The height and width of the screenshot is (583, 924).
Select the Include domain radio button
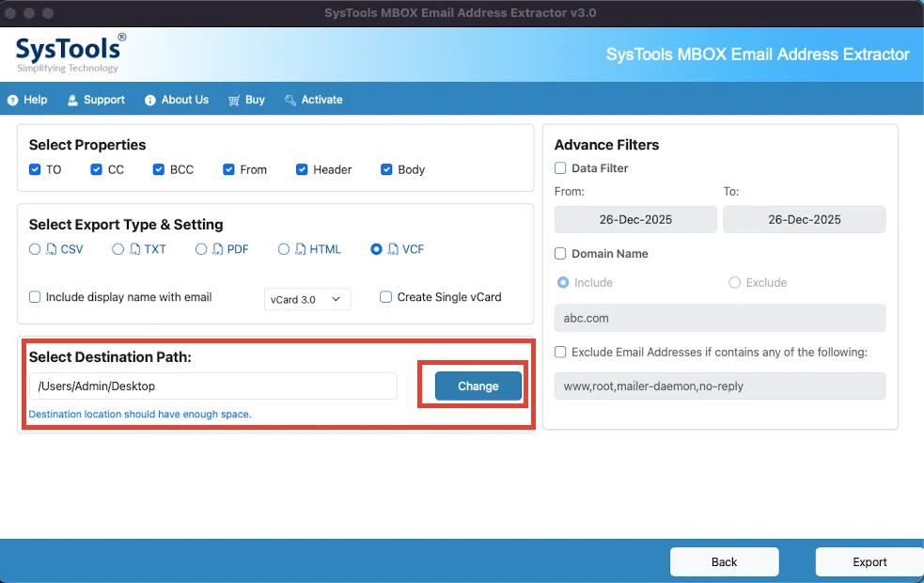pyautogui.click(x=563, y=283)
